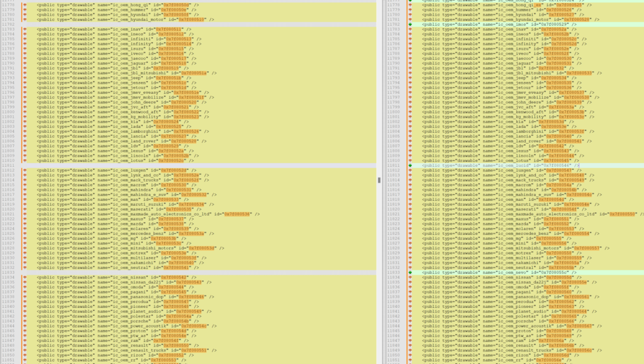Click left pane change marker on ic_oem_luxgen row

[x=25, y=170]
